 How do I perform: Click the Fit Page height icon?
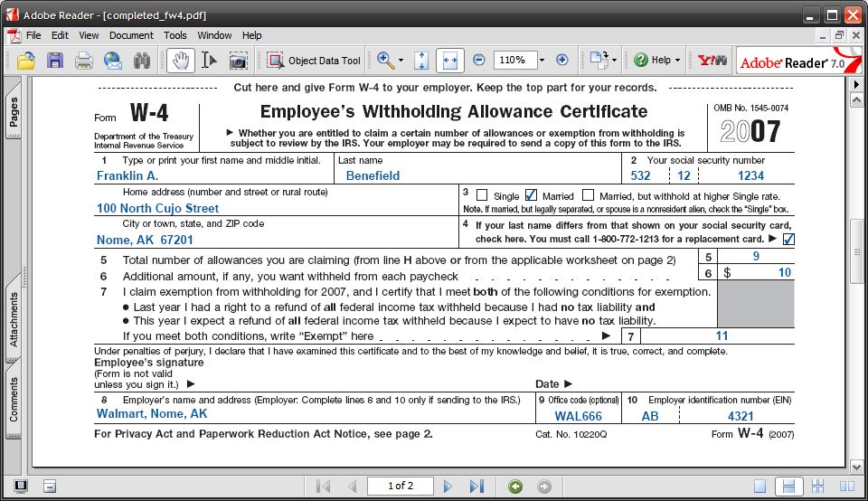tap(421, 61)
